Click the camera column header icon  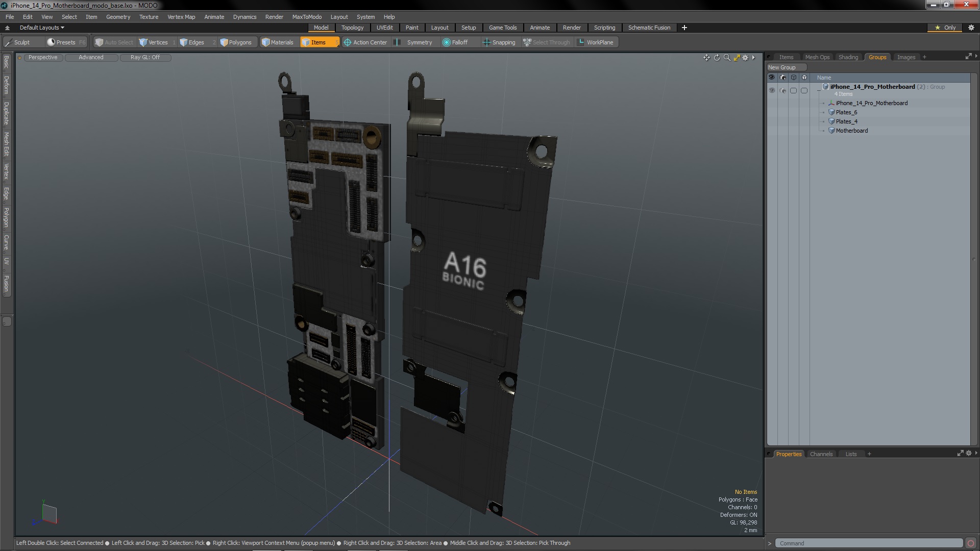(x=783, y=78)
